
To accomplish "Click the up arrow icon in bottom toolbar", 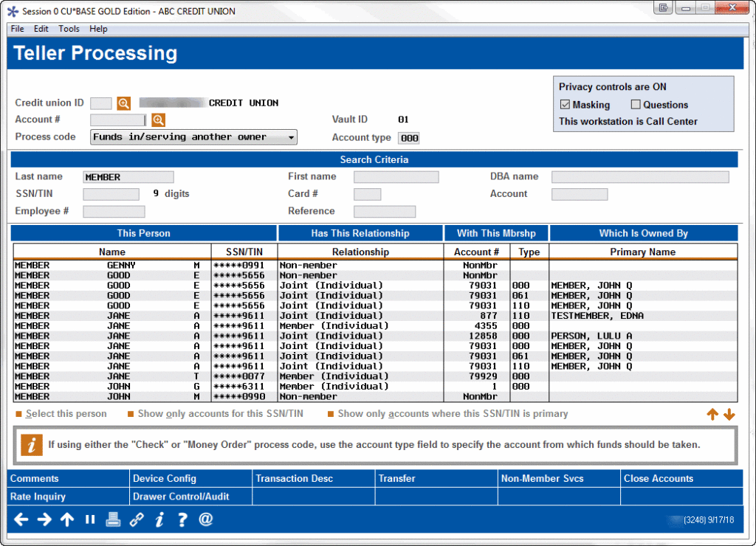I will click(67, 519).
